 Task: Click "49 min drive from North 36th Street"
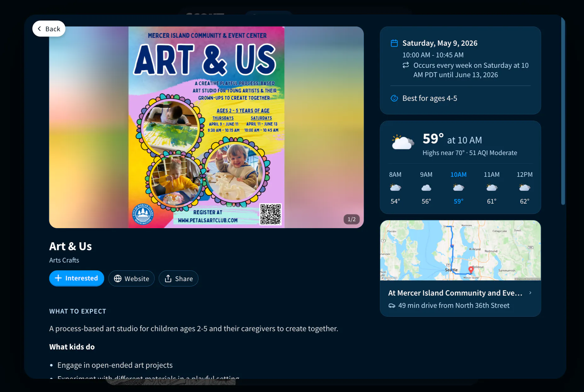point(454,306)
